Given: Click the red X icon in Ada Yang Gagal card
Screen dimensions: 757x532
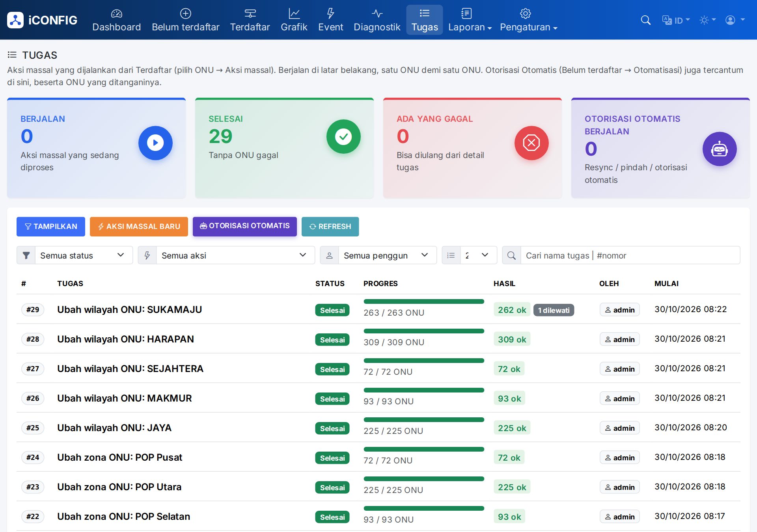Looking at the screenshot, I should [531, 143].
